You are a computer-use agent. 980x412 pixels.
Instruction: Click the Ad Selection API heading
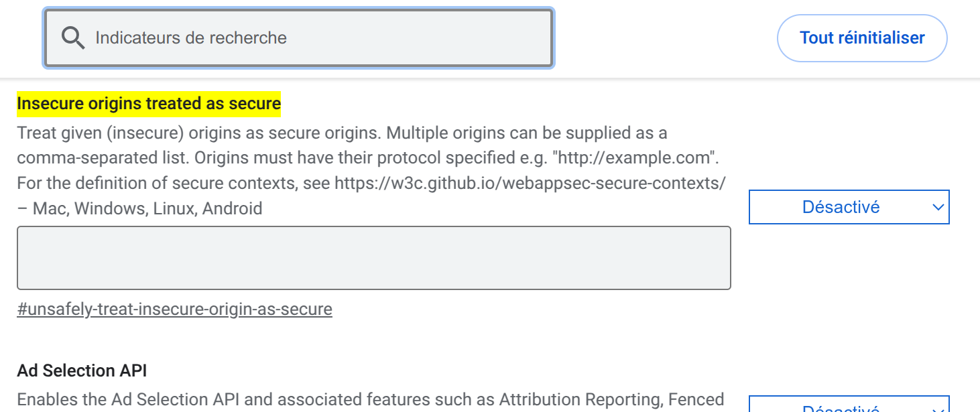pyautogui.click(x=82, y=370)
